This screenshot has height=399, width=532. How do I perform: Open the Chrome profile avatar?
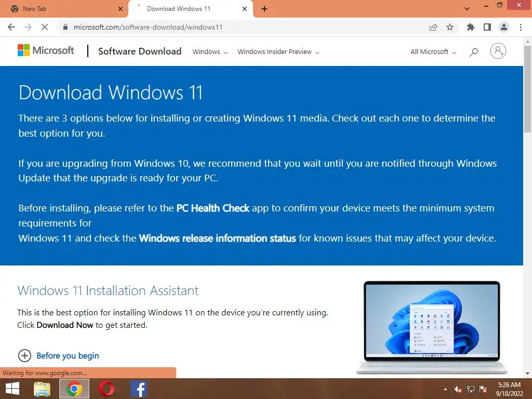tap(504, 27)
